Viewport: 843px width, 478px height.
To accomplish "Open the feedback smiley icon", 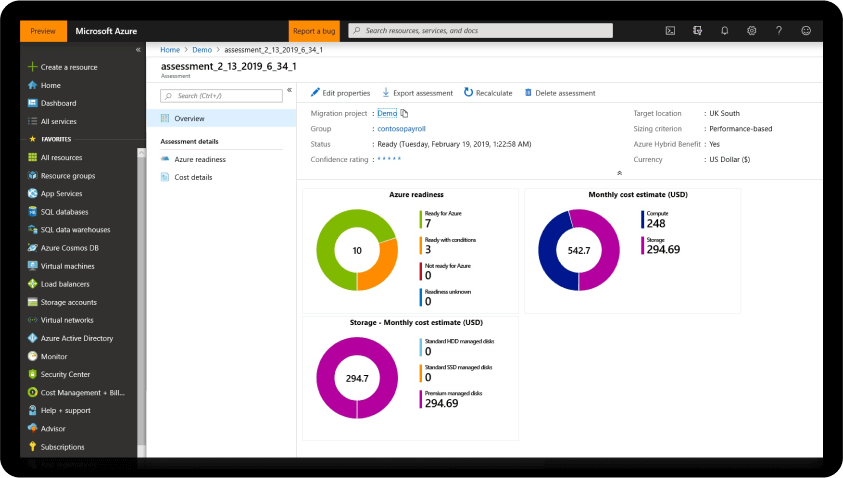I will tap(806, 31).
